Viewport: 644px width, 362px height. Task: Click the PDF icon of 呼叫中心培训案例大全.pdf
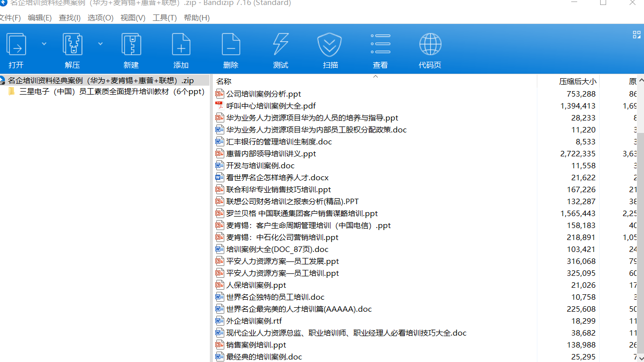pyautogui.click(x=220, y=106)
